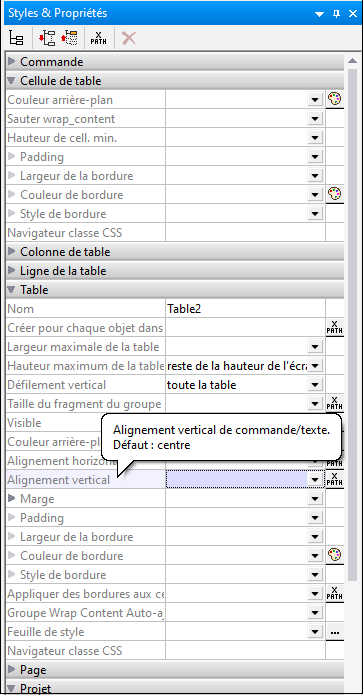Open the palette icon for Table Couleur de bordure
This screenshot has height=695, width=363.
(335, 555)
